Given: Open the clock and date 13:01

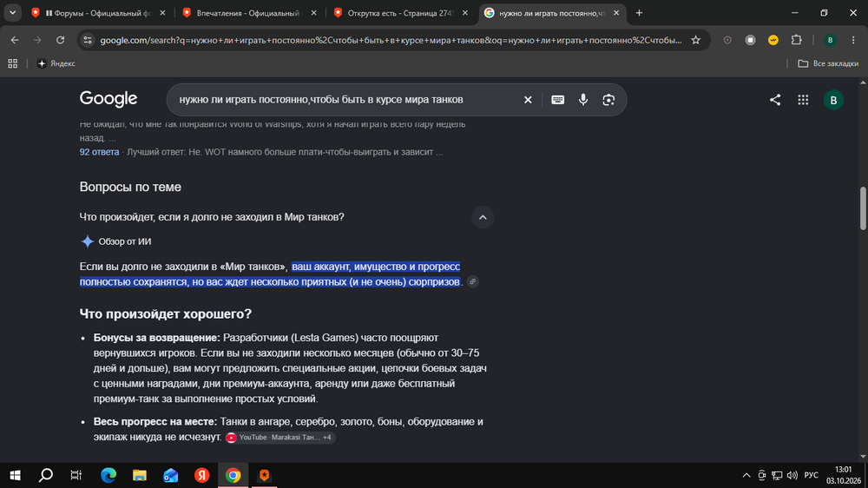Looking at the screenshot, I should point(844,475).
